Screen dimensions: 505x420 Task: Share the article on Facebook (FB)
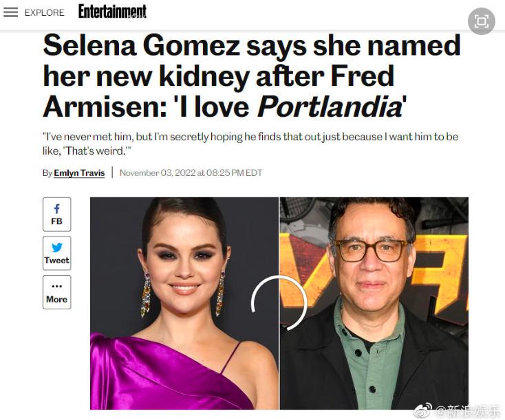[56, 214]
